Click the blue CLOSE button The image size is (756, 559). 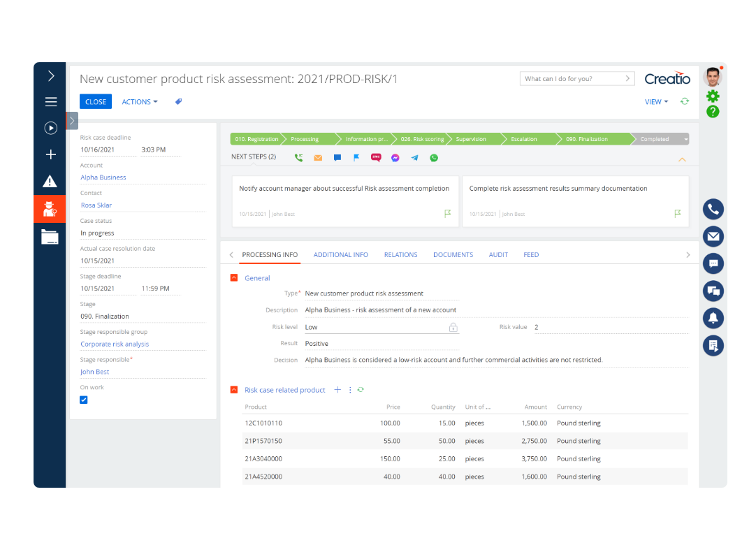(96, 102)
